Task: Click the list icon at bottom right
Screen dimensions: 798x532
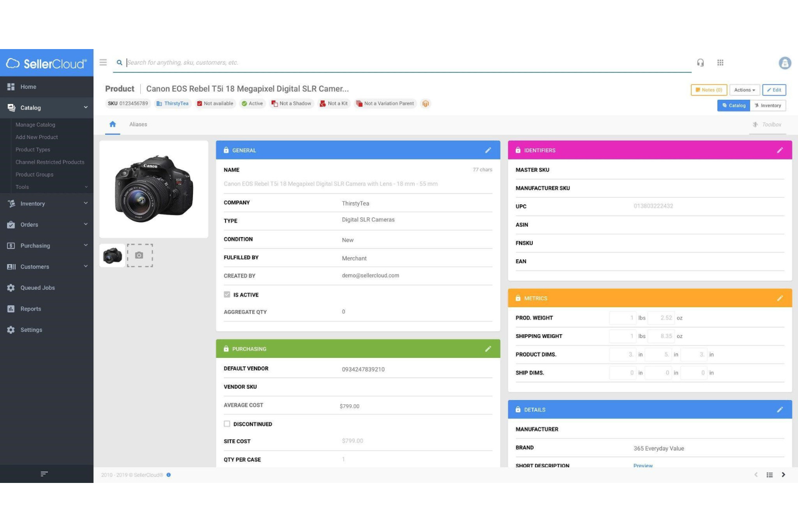Action: pos(770,475)
